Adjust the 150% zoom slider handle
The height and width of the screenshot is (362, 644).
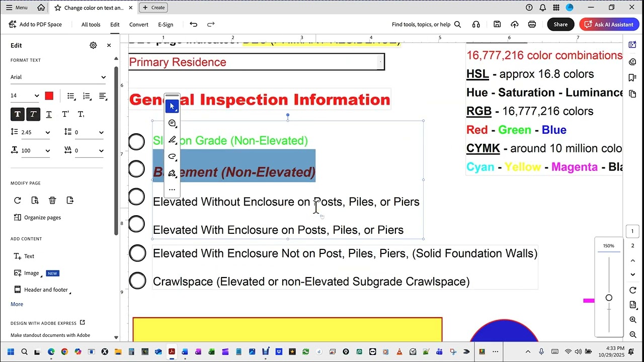pyautogui.click(x=609, y=298)
